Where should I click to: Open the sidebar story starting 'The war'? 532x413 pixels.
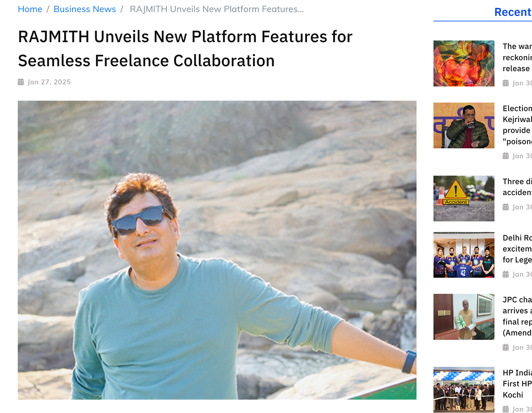coord(517,57)
